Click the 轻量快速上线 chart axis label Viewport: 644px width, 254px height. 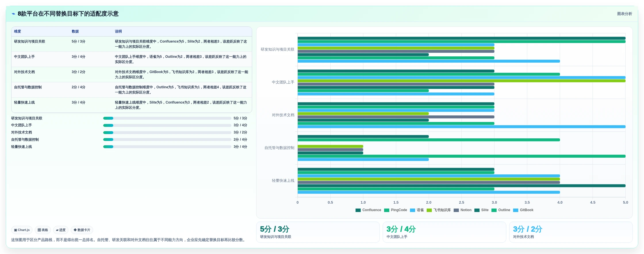coord(283,181)
